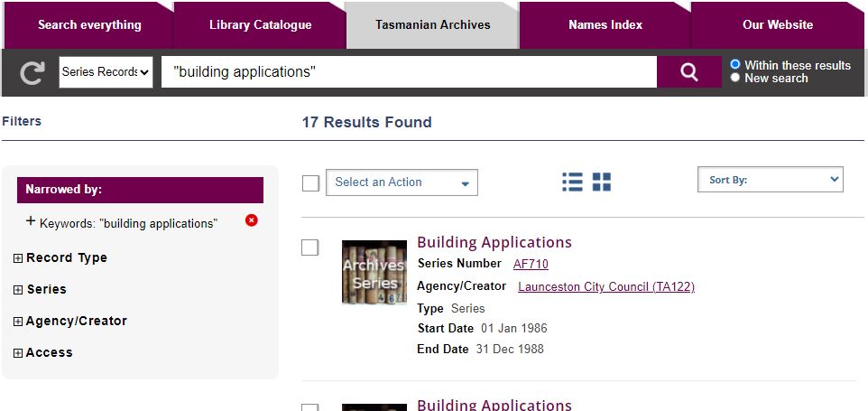Click the refresh arrow icon
Image resolution: width=868 pixels, height=411 pixels.
tap(32, 72)
